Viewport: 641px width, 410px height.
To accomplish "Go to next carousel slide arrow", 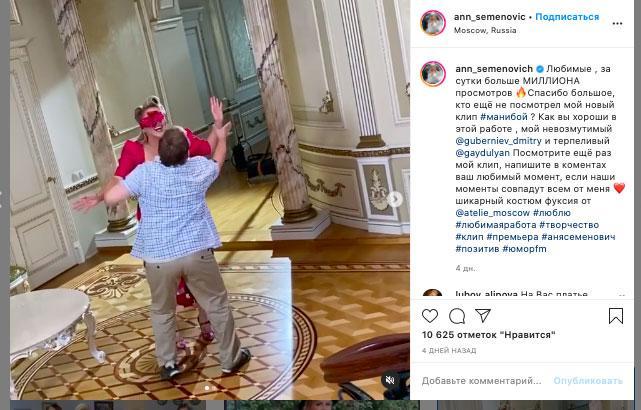I will [395, 199].
